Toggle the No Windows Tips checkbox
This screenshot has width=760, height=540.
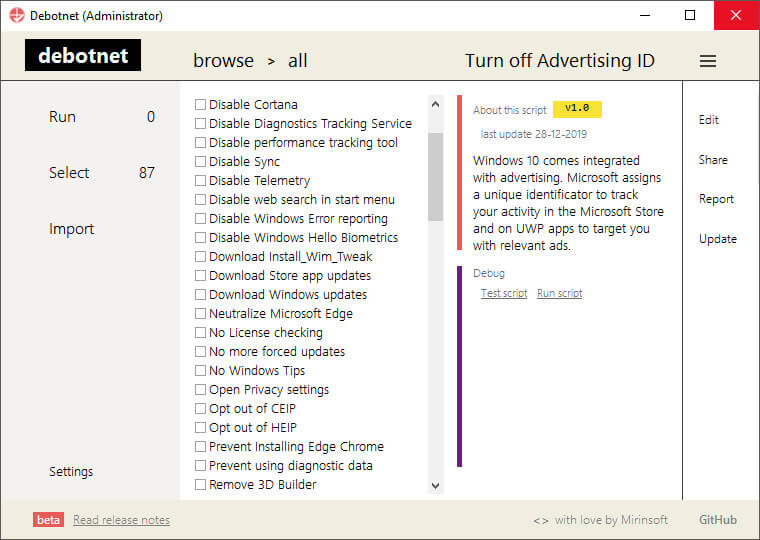click(200, 371)
